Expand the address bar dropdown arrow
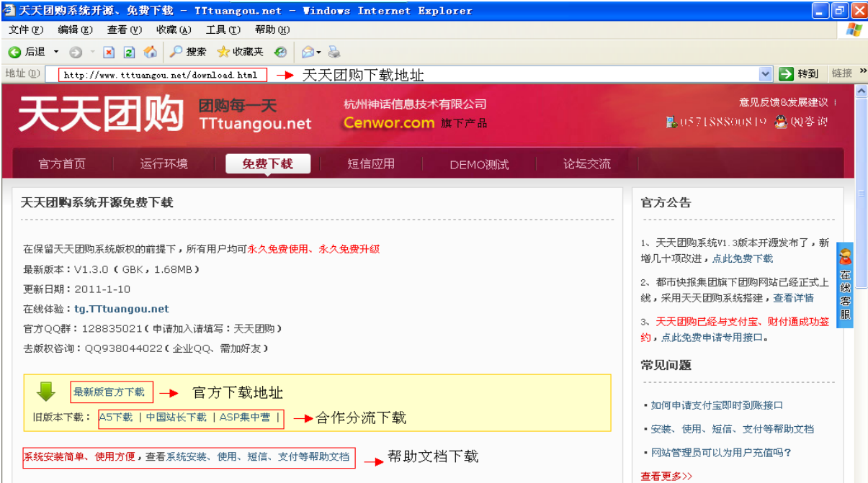The height and width of the screenshot is (483, 868). [x=766, y=74]
